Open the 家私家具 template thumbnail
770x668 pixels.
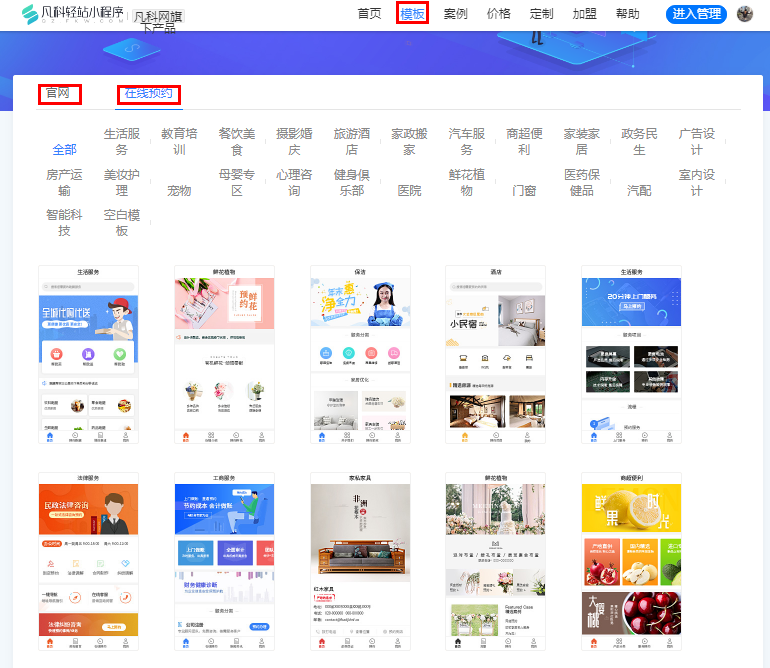click(359, 562)
